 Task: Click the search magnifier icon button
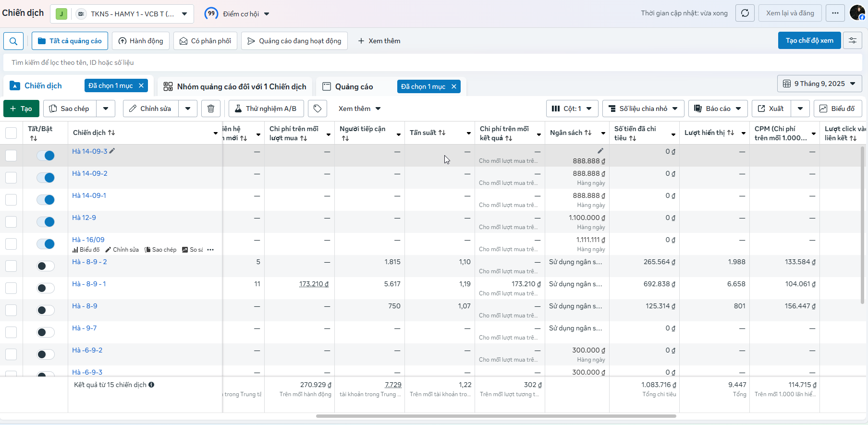tap(13, 41)
